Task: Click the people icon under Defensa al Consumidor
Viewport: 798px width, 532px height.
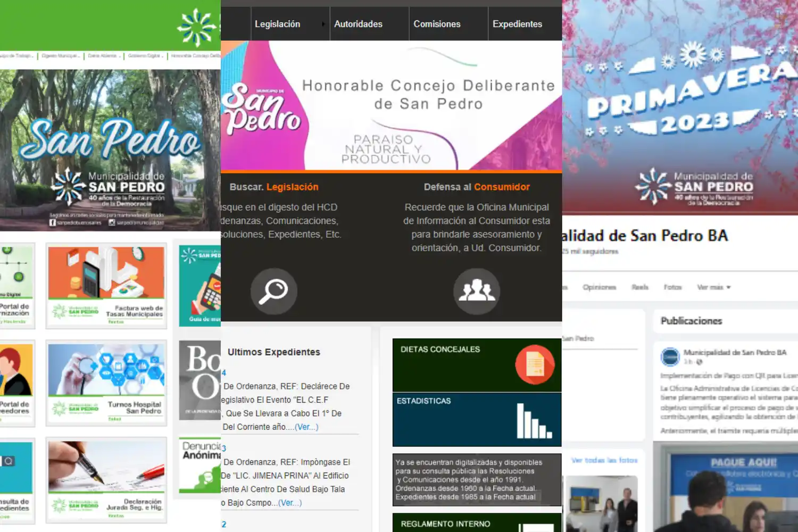Action: click(476, 290)
